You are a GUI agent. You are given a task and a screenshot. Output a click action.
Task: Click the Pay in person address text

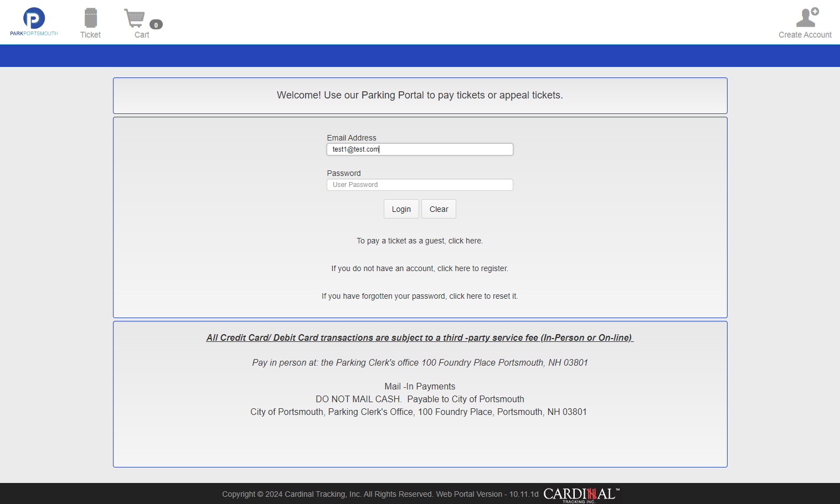click(420, 362)
